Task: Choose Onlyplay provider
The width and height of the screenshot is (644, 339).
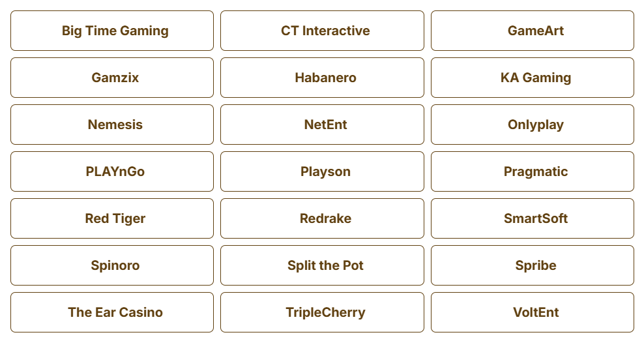Action: [x=533, y=125]
